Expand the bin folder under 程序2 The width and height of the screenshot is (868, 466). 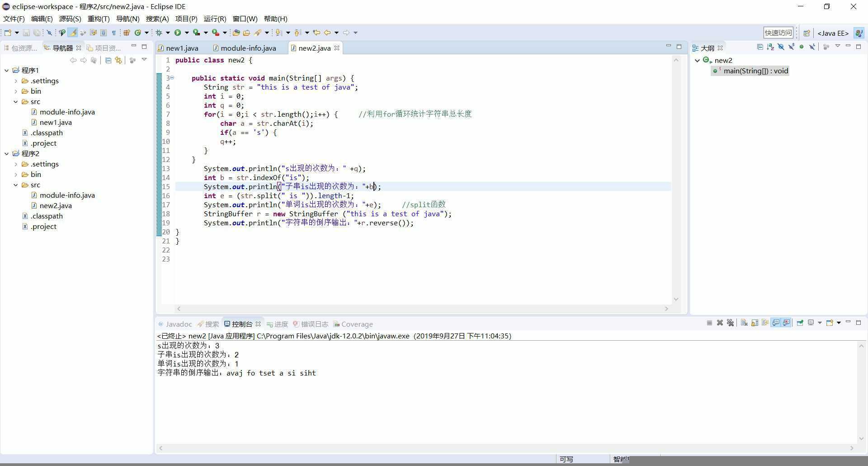pos(16,174)
